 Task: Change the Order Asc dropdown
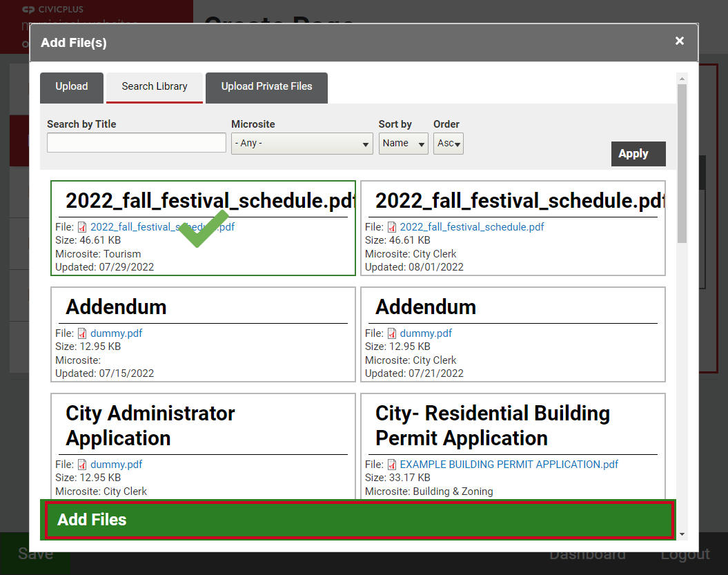(449, 144)
